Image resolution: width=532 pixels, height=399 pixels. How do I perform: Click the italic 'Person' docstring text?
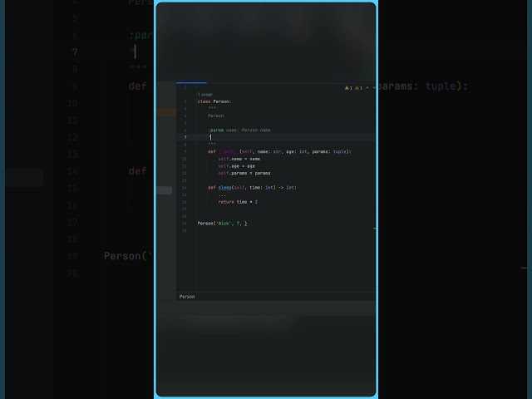click(216, 116)
